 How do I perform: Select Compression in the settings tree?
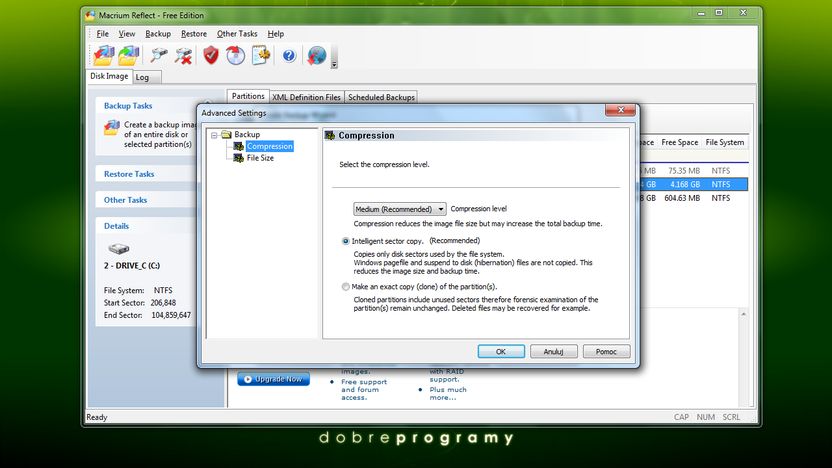click(x=270, y=146)
